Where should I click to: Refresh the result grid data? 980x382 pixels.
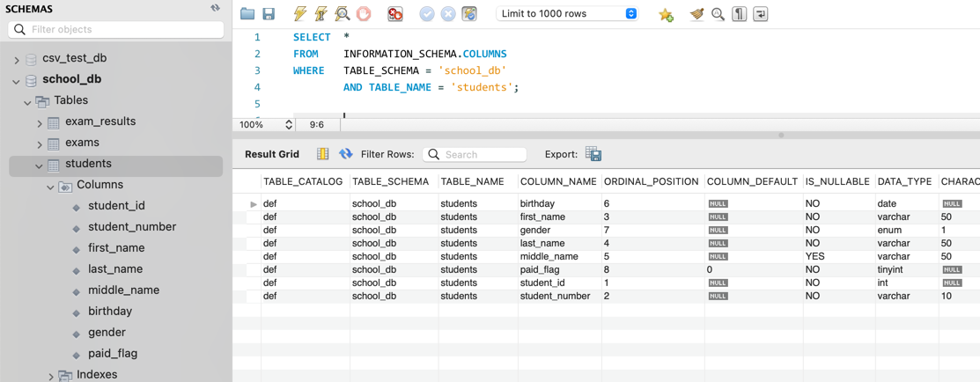pos(346,154)
